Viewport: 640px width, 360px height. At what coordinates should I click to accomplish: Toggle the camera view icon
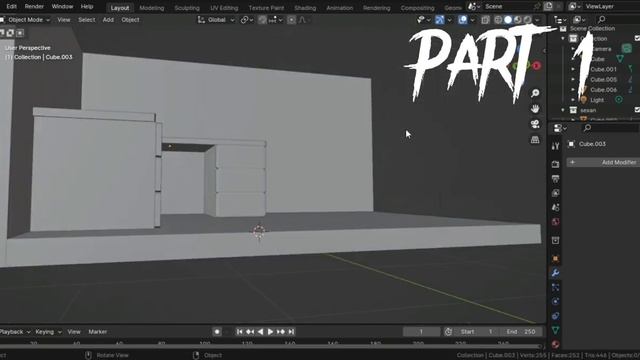[535, 124]
